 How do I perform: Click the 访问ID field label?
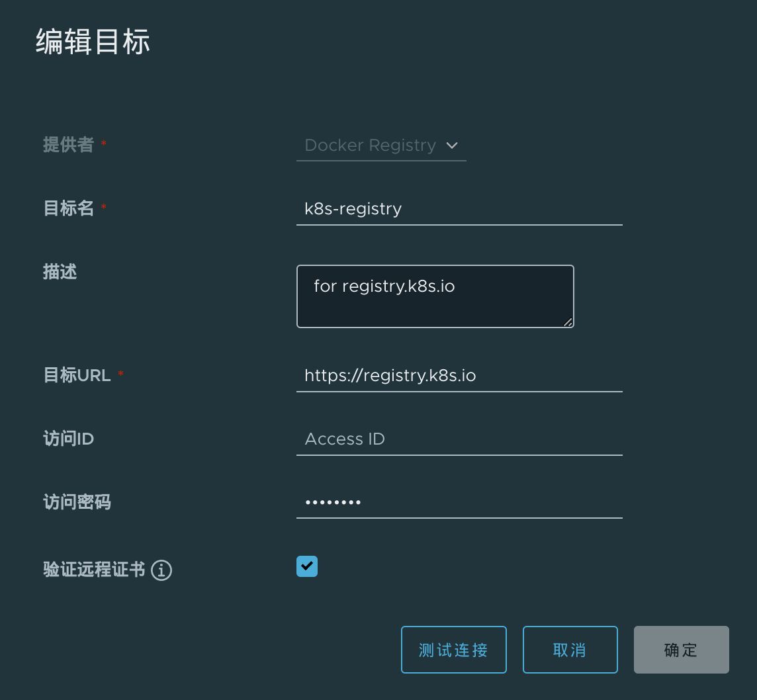pos(68,439)
